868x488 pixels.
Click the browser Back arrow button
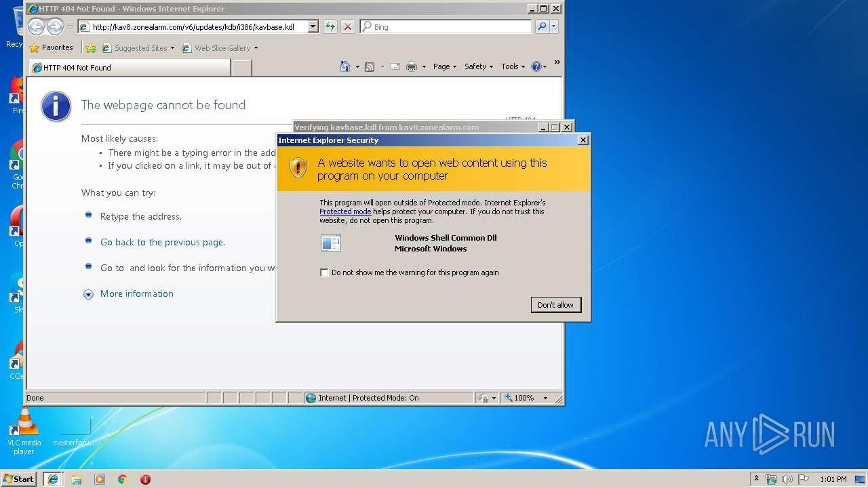coord(37,26)
